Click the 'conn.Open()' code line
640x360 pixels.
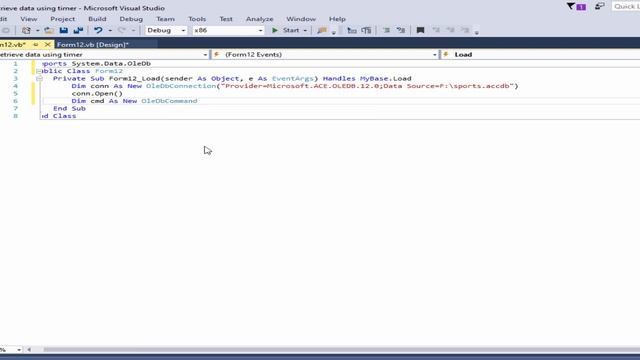tap(97, 93)
